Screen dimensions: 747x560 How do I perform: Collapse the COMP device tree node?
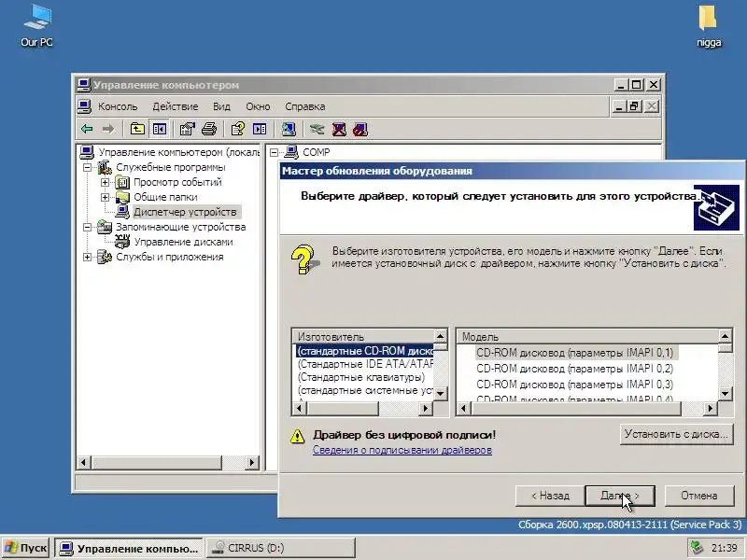tap(274, 152)
